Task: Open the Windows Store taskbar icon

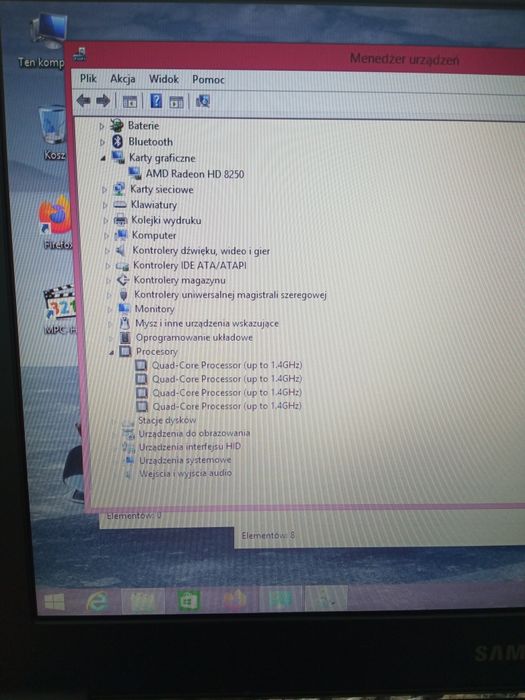Action: (188, 601)
